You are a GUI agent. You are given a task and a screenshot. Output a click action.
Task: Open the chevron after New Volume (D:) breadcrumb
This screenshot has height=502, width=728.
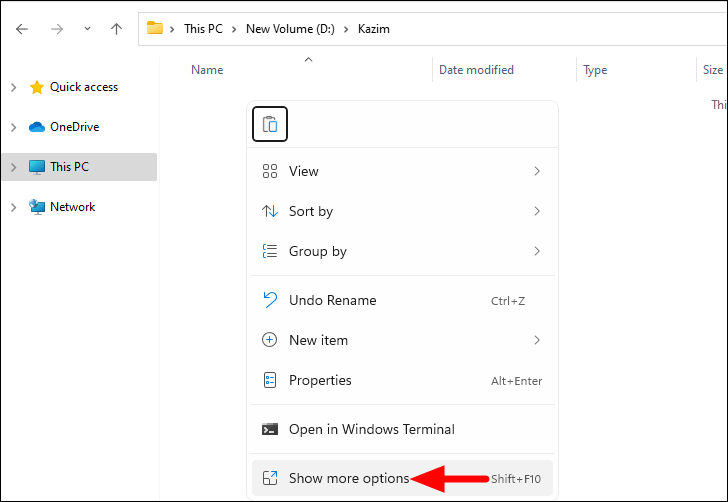pos(346,29)
